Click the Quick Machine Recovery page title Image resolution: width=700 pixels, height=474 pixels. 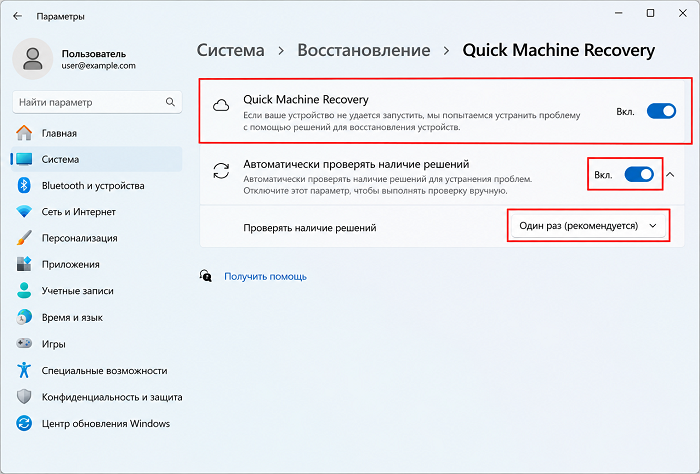coord(558,50)
